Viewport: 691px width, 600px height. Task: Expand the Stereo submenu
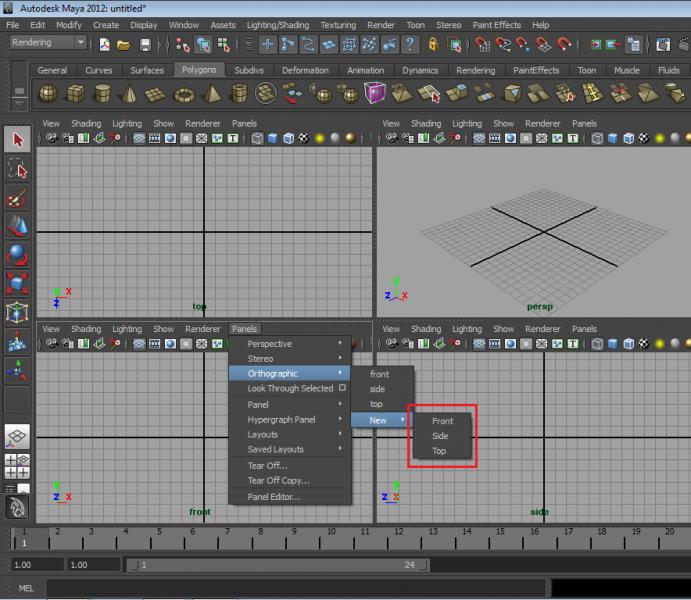[290, 358]
